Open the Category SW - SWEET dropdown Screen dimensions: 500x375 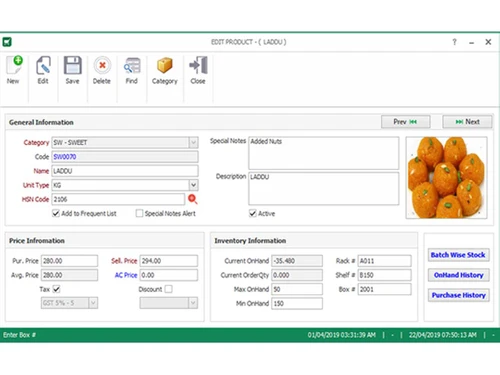[193, 143]
